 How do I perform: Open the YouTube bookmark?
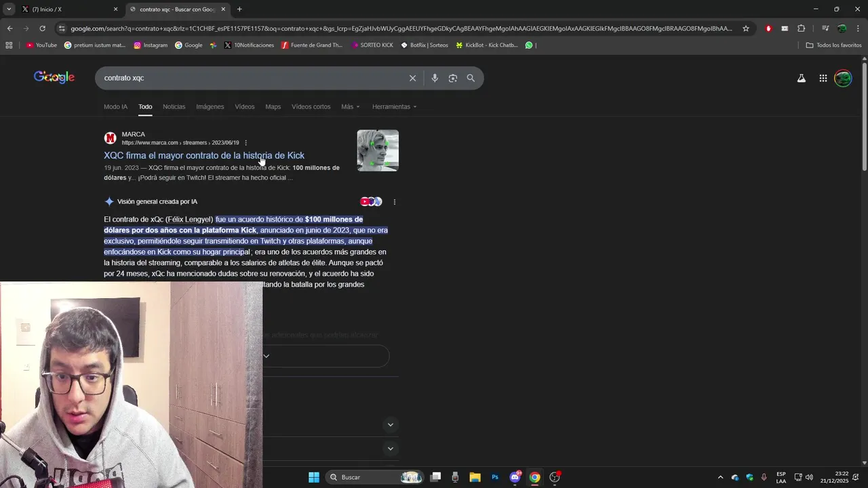point(41,45)
